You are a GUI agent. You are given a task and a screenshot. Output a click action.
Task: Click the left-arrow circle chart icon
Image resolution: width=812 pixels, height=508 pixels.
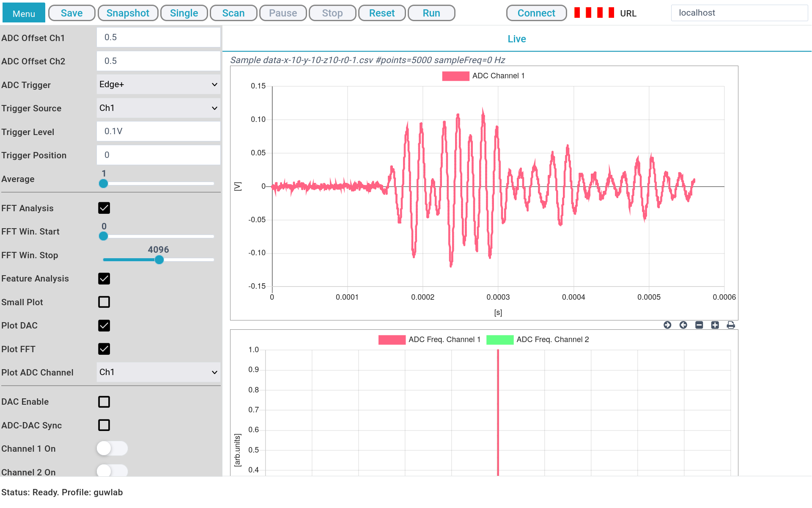[683, 325]
